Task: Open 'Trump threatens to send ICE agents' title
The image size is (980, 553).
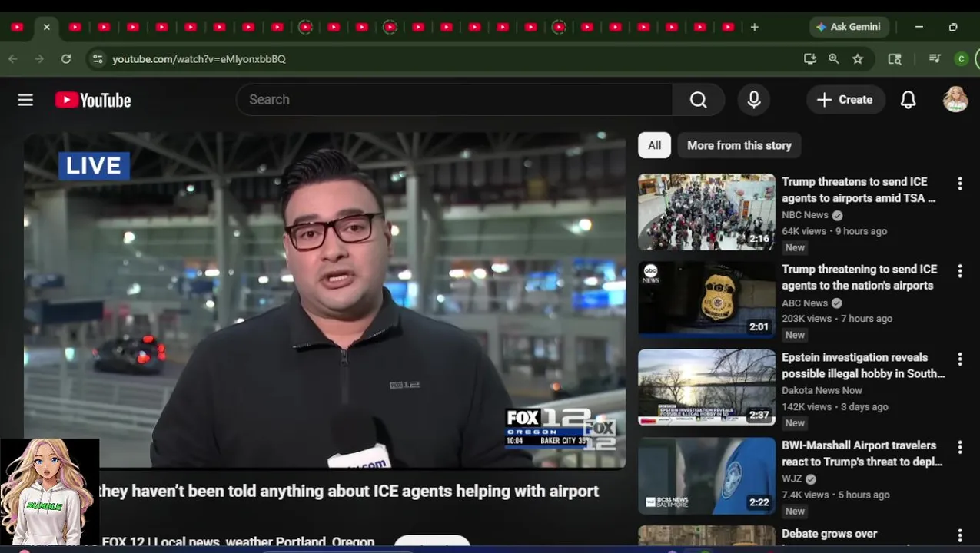Action: [859, 190]
